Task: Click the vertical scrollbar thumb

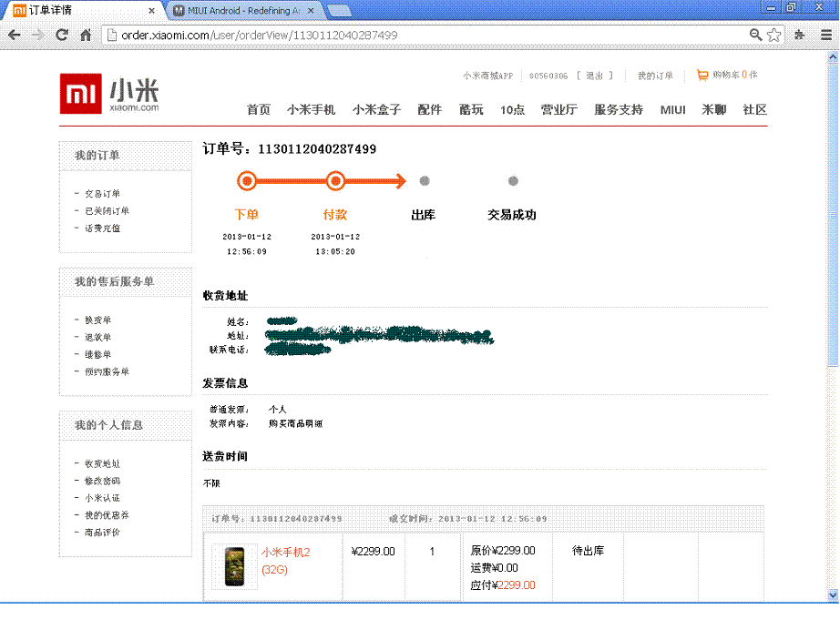Action: pos(833,214)
